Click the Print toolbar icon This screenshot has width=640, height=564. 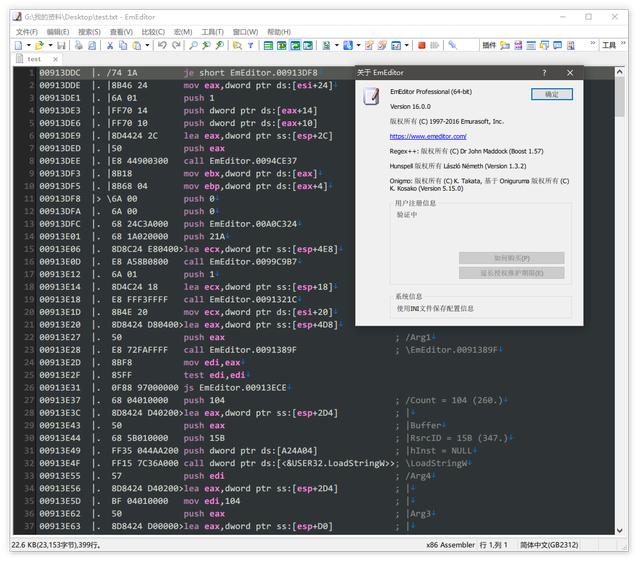(79, 45)
